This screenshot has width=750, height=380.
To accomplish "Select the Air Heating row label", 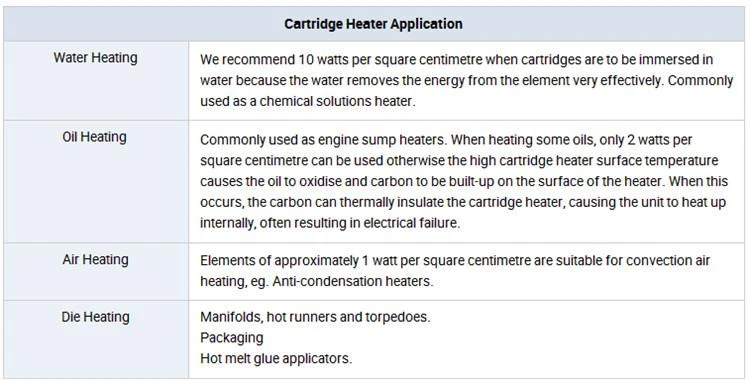I will (x=95, y=260).
